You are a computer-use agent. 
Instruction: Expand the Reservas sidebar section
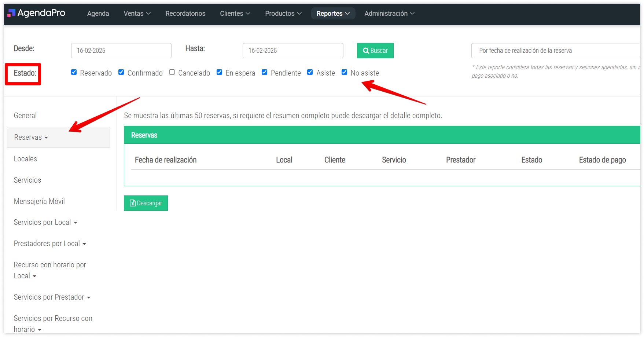[x=58, y=137]
